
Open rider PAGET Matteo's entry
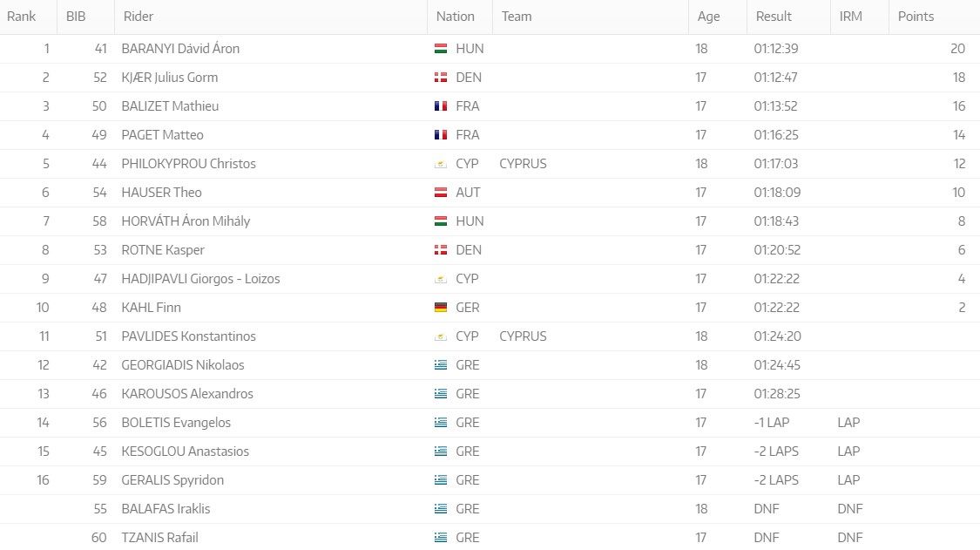point(162,135)
